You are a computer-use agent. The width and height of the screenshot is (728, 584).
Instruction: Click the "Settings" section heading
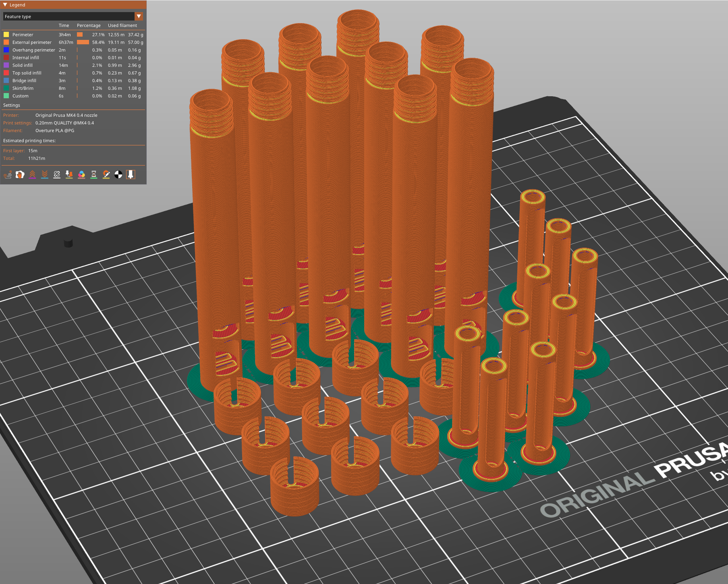tap(12, 105)
